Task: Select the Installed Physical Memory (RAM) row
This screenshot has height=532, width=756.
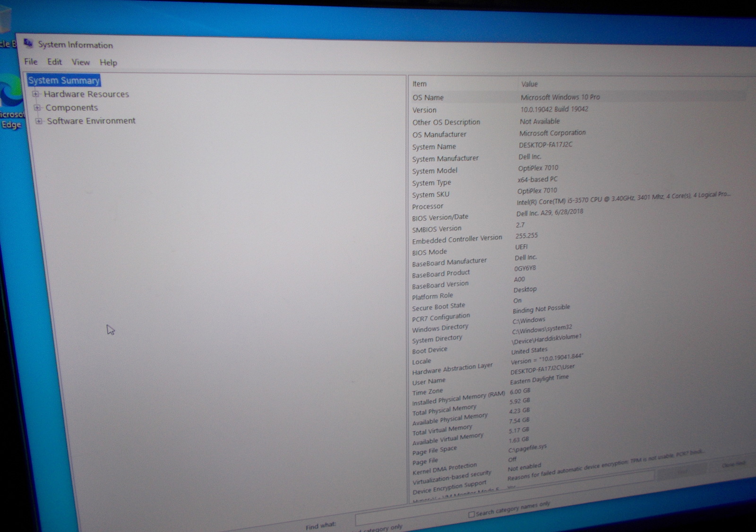Action: (458, 399)
